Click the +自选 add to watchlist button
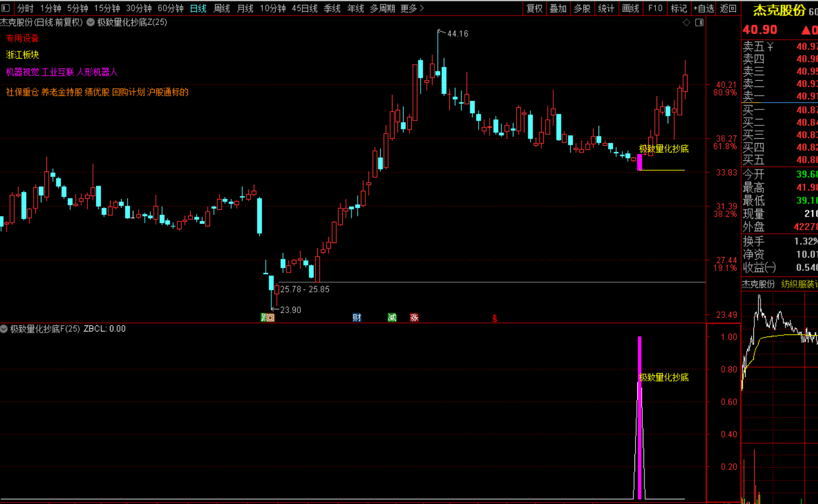The image size is (818, 504). pyautogui.click(x=704, y=8)
